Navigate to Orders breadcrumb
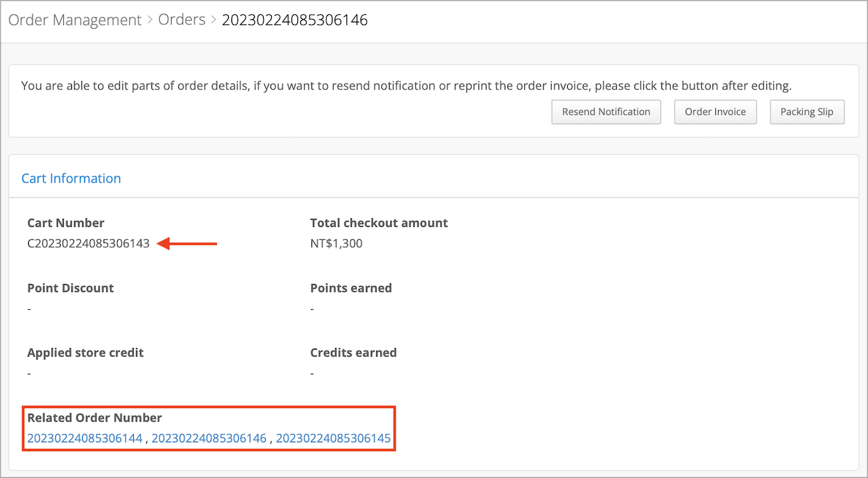This screenshot has width=868, height=478. coord(182,20)
